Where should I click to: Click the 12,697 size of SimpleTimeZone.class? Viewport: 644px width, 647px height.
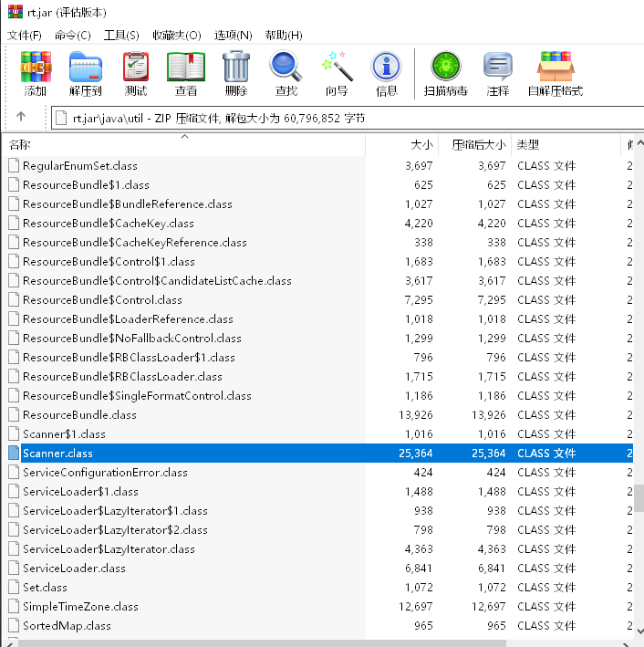tap(415, 607)
